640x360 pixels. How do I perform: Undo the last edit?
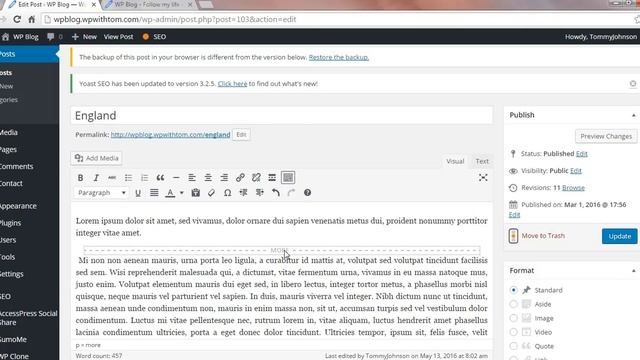(x=276, y=193)
